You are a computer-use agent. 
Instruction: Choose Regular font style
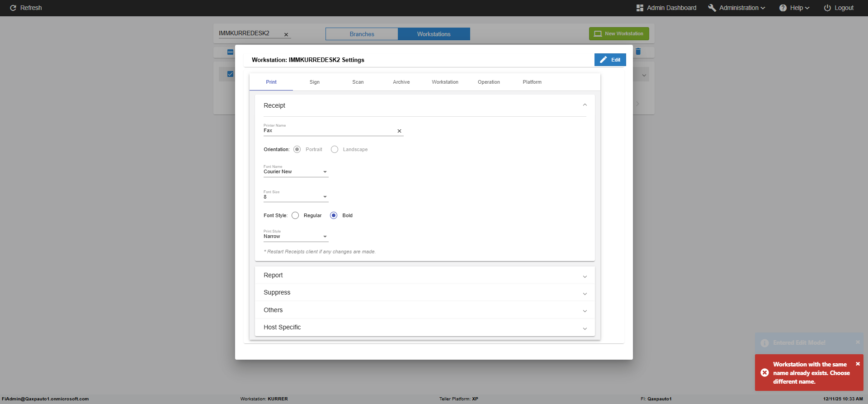(x=295, y=215)
